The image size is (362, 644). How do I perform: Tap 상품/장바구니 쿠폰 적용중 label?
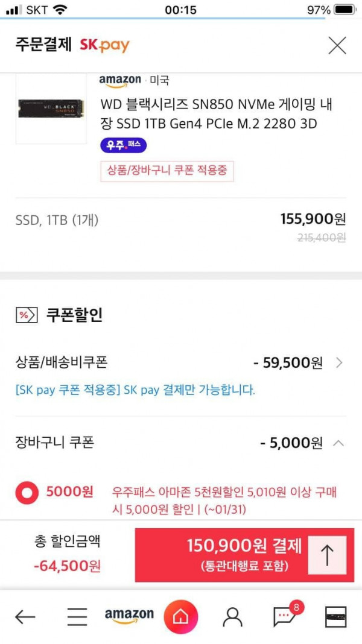pos(167,171)
